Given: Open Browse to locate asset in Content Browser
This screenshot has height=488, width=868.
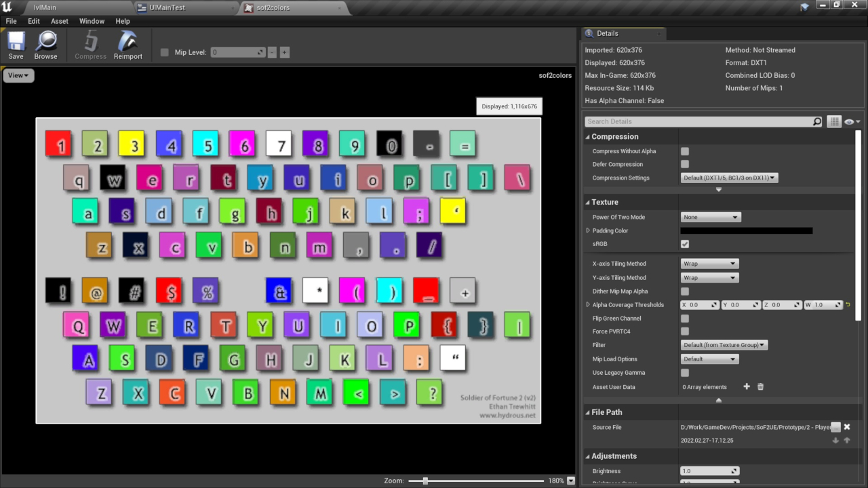Looking at the screenshot, I should [45, 45].
